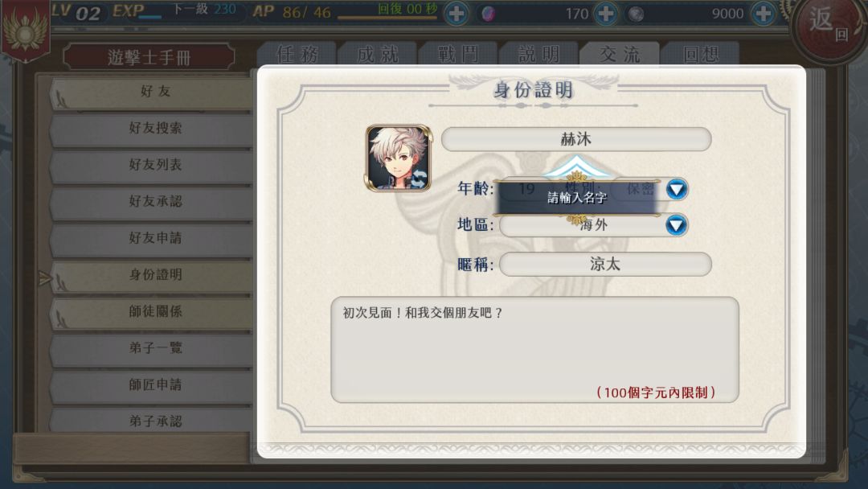The height and width of the screenshot is (489, 868).
Task: Edit the nickname field 涼太
Action: (x=606, y=264)
